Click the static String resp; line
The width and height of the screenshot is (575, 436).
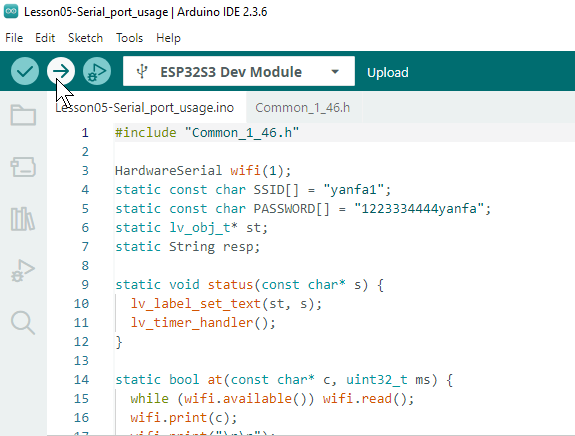tap(188, 247)
